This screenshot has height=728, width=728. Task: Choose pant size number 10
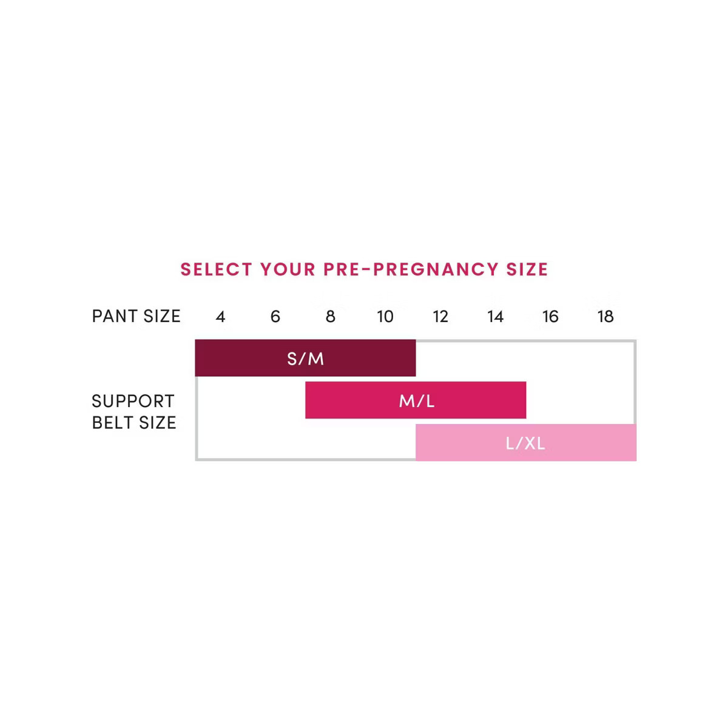coord(385,317)
